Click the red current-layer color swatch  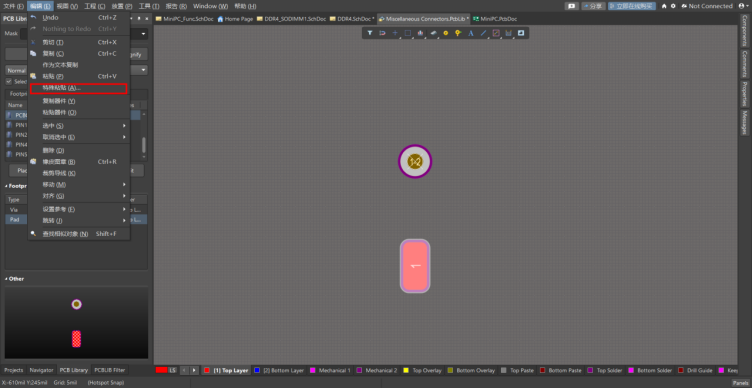coord(161,370)
